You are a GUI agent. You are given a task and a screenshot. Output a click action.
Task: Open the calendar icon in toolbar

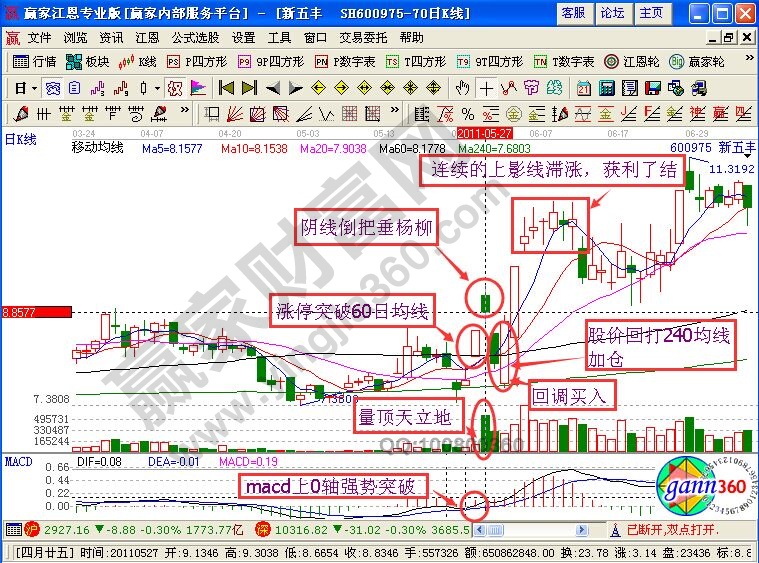pos(584,88)
